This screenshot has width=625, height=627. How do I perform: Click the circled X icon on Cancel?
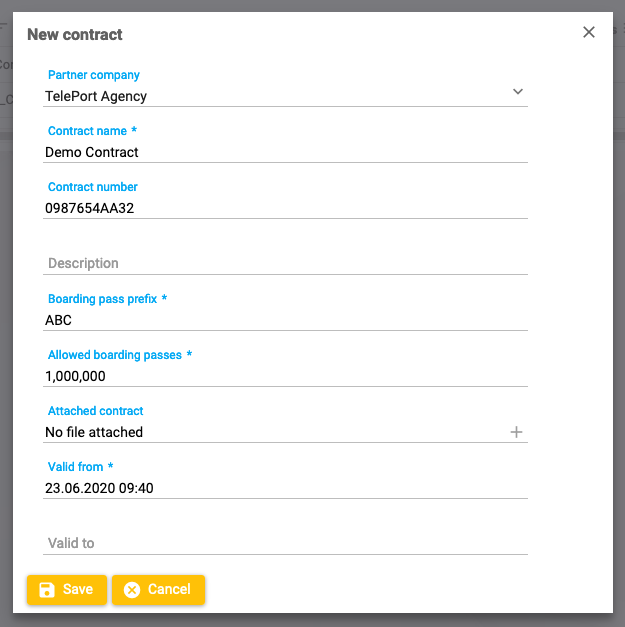[132, 590]
